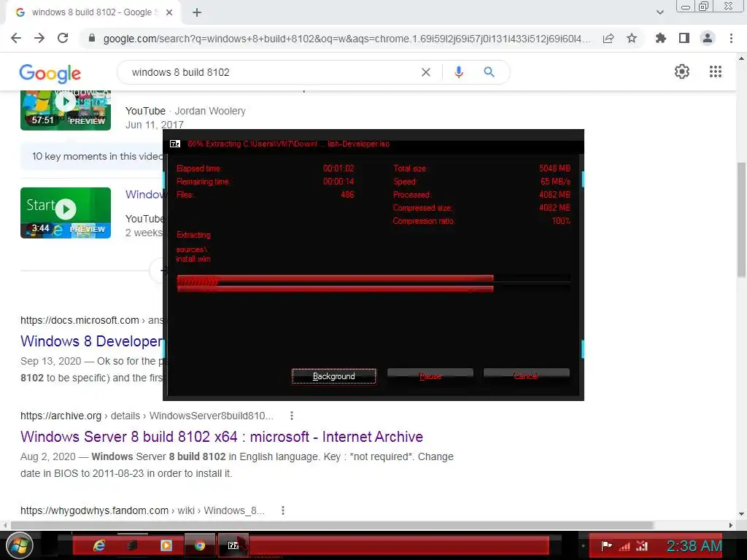Image resolution: width=747 pixels, height=560 pixels.
Task: Open Action Center flag in system tray
Action: pos(606,545)
